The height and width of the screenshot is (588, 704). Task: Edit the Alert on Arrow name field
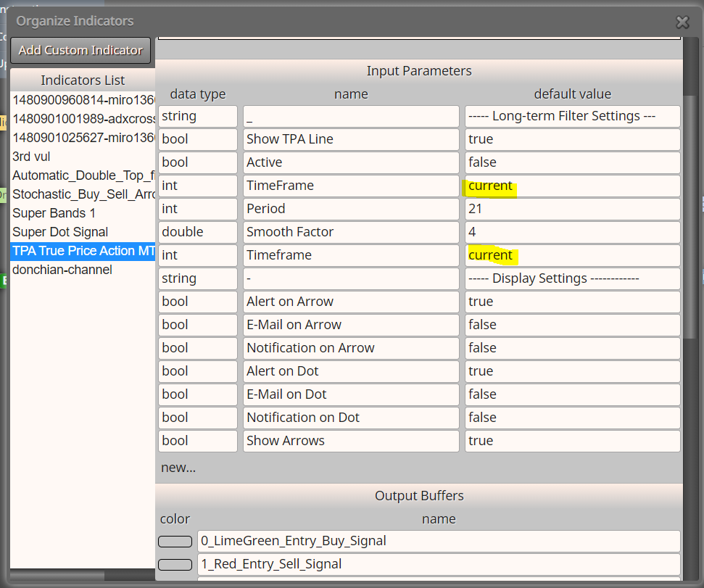point(351,302)
